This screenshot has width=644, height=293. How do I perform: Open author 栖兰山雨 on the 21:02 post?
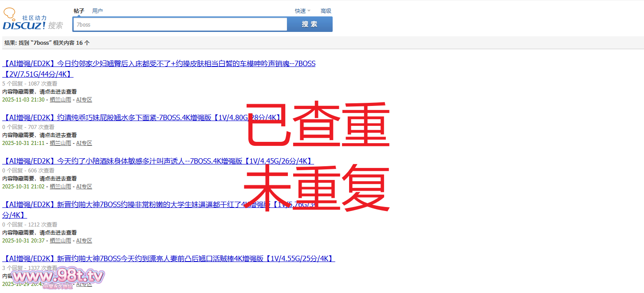(x=60, y=187)
